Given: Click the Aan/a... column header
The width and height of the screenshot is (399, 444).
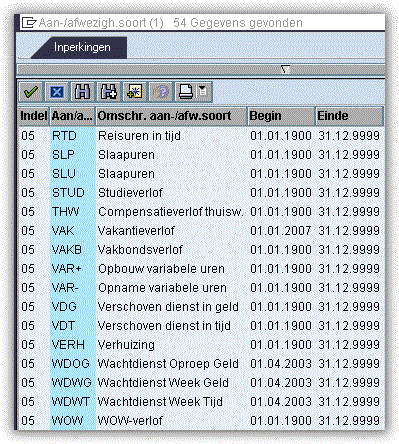Looking at the screenshot, I should click(x=72, y=116).
